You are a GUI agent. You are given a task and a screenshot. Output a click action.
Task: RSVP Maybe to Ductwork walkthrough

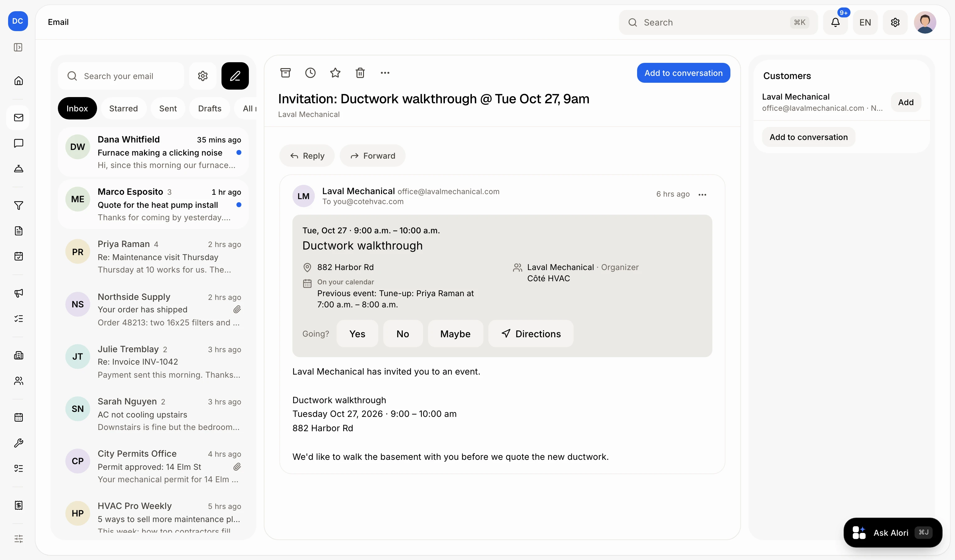pyautogui.click(x=455, y=334)
